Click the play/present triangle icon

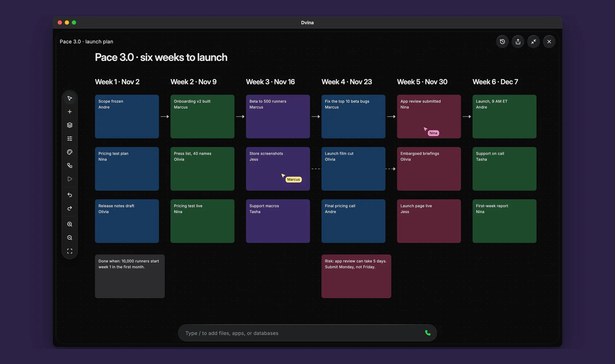tap(70, 179)
